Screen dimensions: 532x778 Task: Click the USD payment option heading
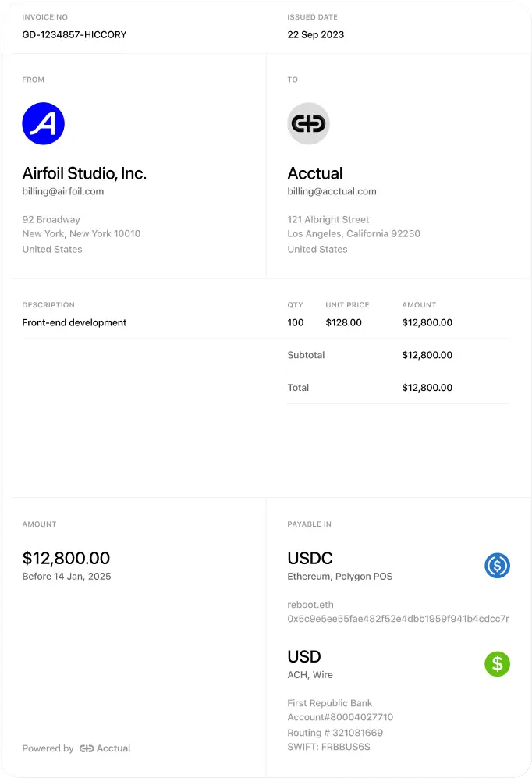[304, 656]
